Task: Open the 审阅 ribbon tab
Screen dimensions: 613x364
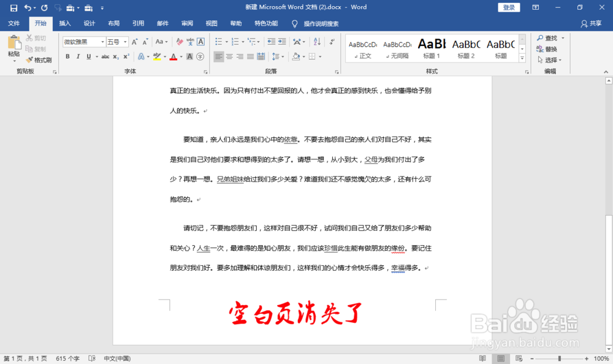Action: point(186,23)
